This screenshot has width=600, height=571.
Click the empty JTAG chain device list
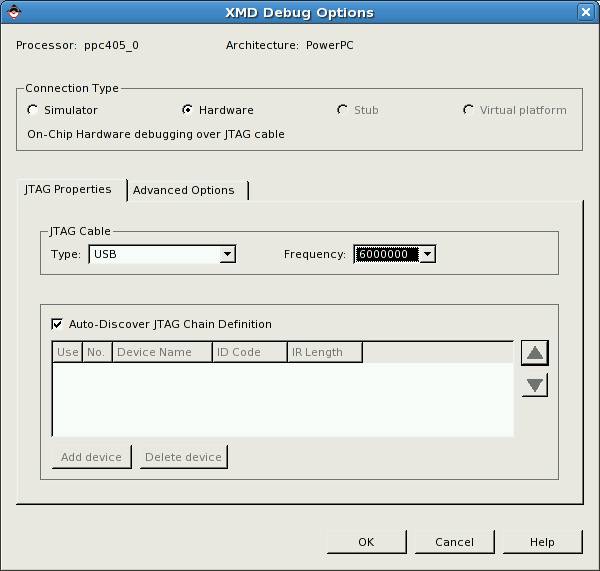tap(282, 398)
